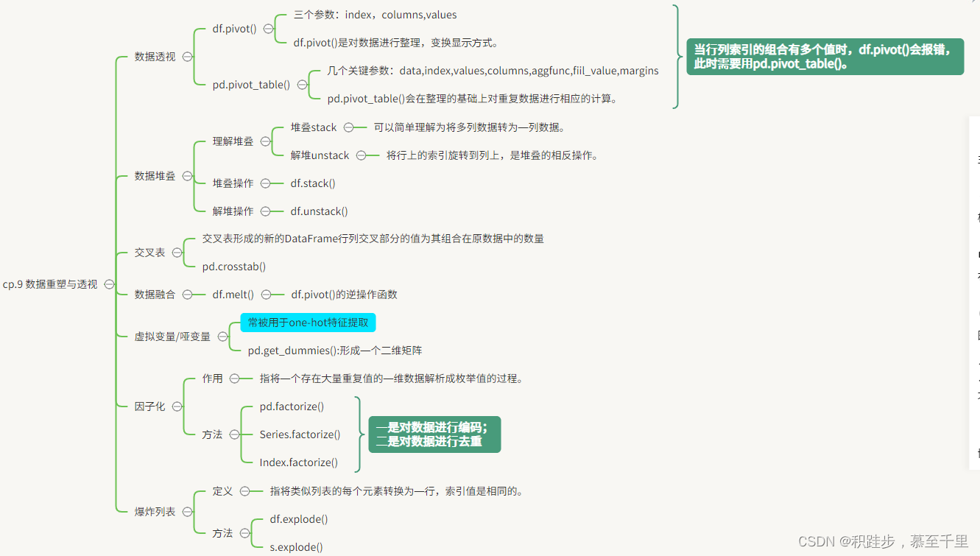Collapse the 方法 node under 爆炸列表
This screenshot has width=980, height=556.
244,533
